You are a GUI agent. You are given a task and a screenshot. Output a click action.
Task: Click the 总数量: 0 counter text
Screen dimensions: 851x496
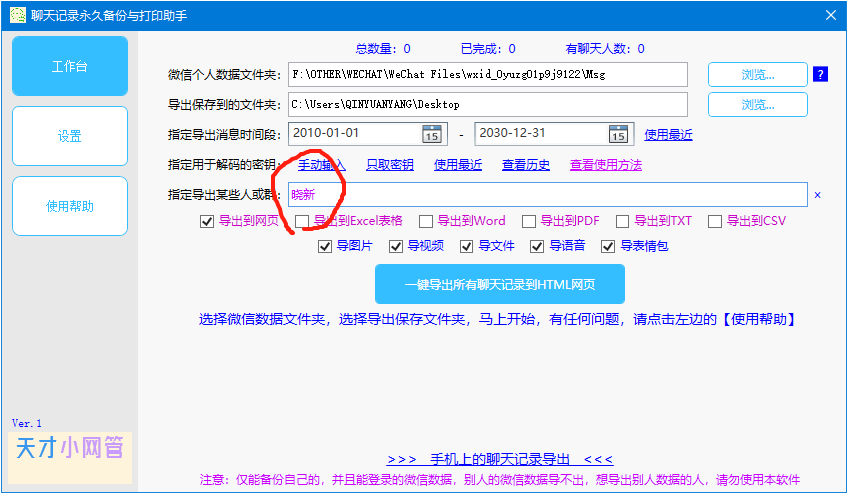[x=383, y=49]
